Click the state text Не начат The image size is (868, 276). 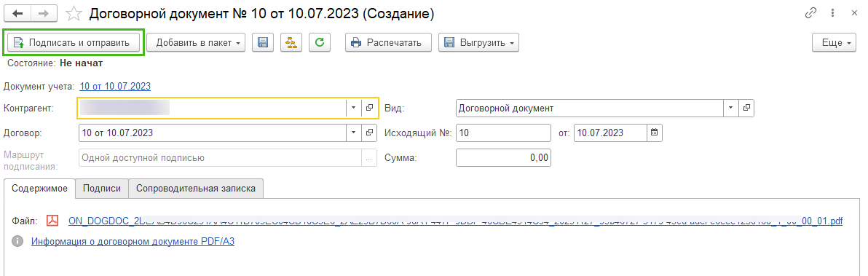click(x=81, y=63)
